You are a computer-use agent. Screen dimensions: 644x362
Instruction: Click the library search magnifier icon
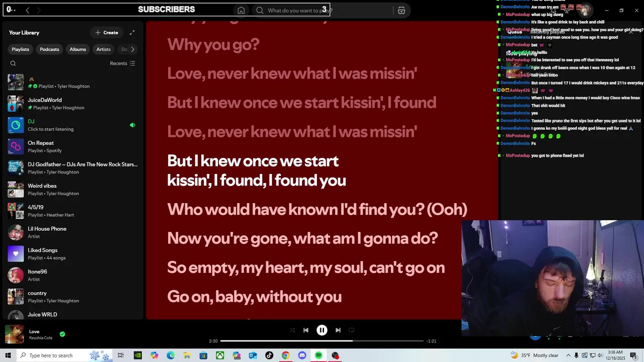click(x=13, y=63)
